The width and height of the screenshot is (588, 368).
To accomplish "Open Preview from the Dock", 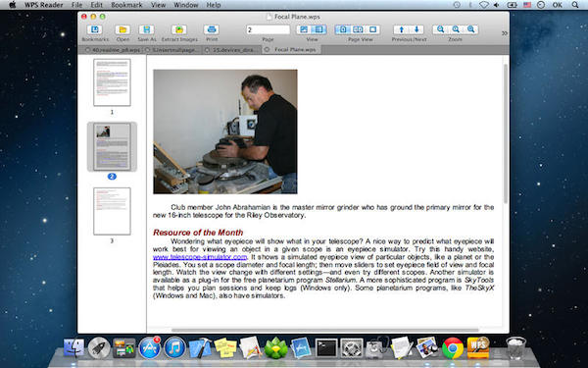I will click(x=427, y=347).
